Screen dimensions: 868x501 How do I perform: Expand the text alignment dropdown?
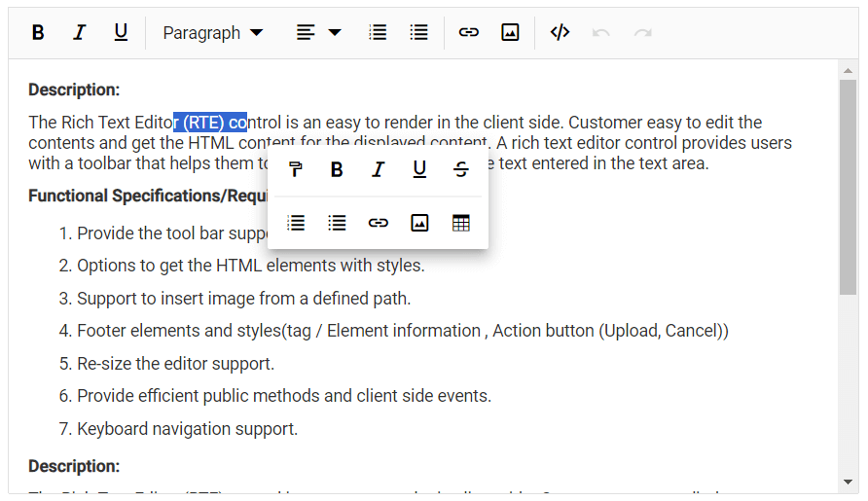pyautogui.click(x=318, y=32)
